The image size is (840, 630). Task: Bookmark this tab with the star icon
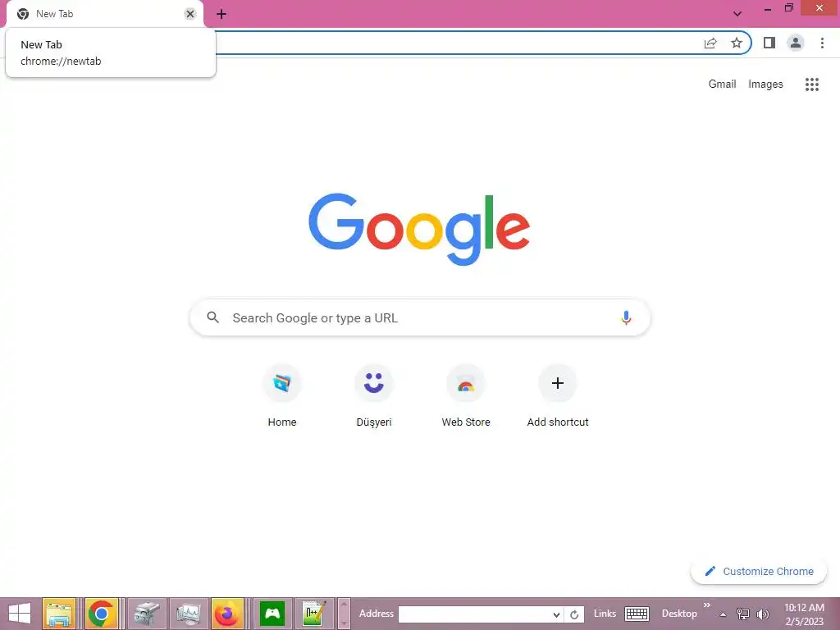737,43
